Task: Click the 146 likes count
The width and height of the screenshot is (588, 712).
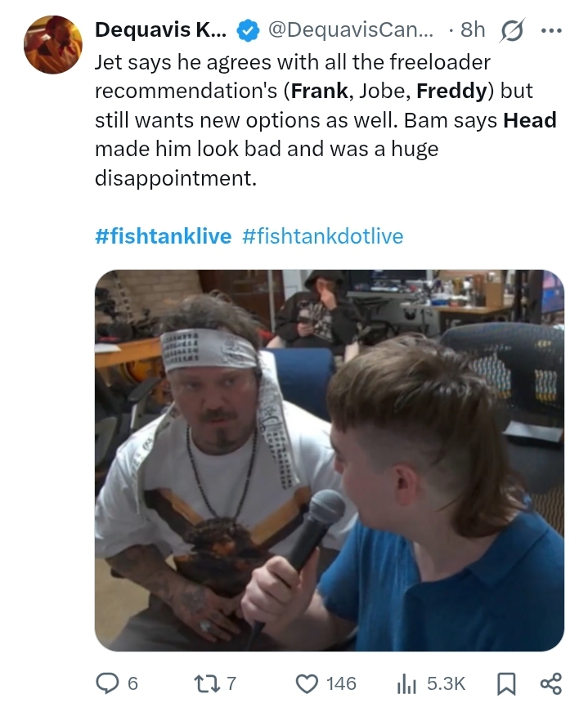Action: pos(341,683)
